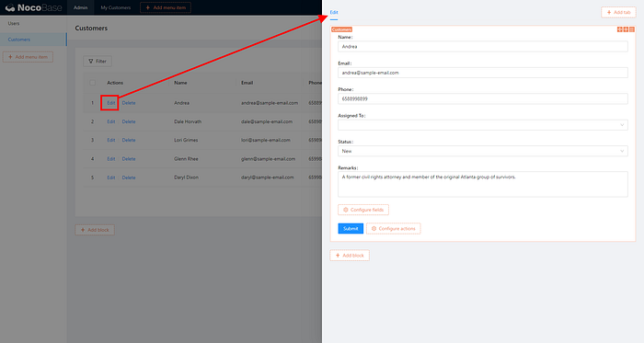Click the Add tab button
The image size is (644, 343).
618,12
